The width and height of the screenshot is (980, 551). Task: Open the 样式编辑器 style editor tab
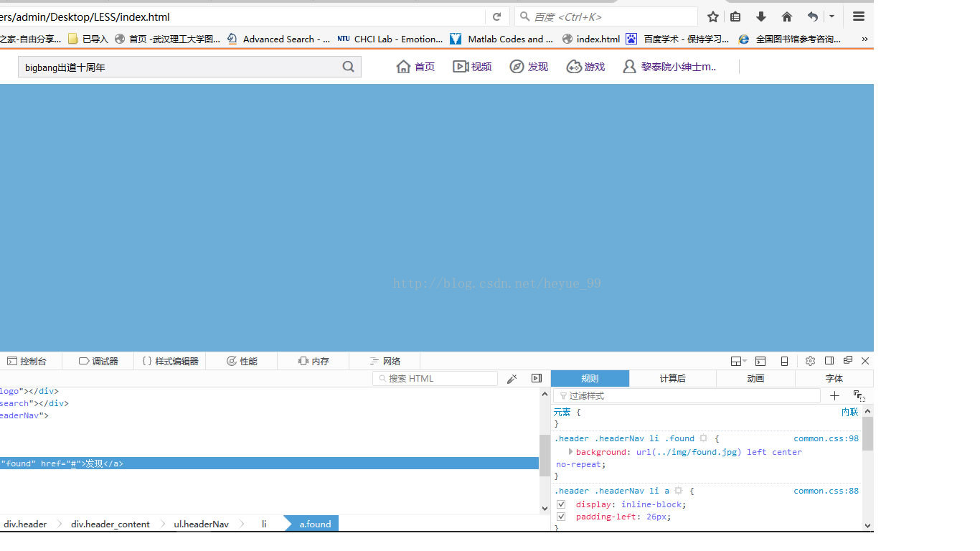pyautogui.click(x=170, y=361)
